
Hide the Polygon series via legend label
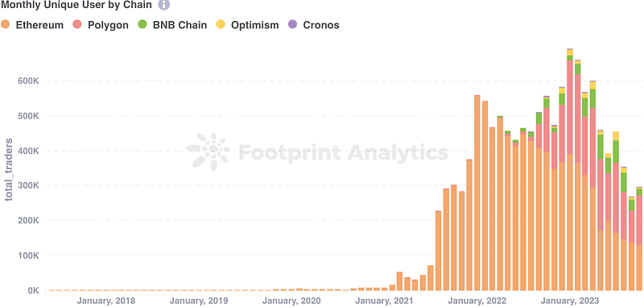click(108, 25)
